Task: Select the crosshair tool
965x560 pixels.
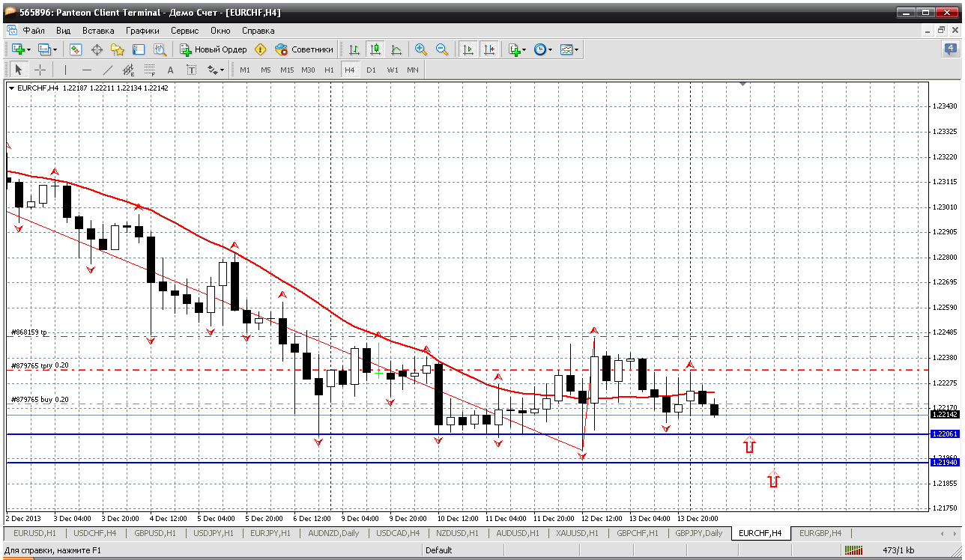Action: coord(40,70)
